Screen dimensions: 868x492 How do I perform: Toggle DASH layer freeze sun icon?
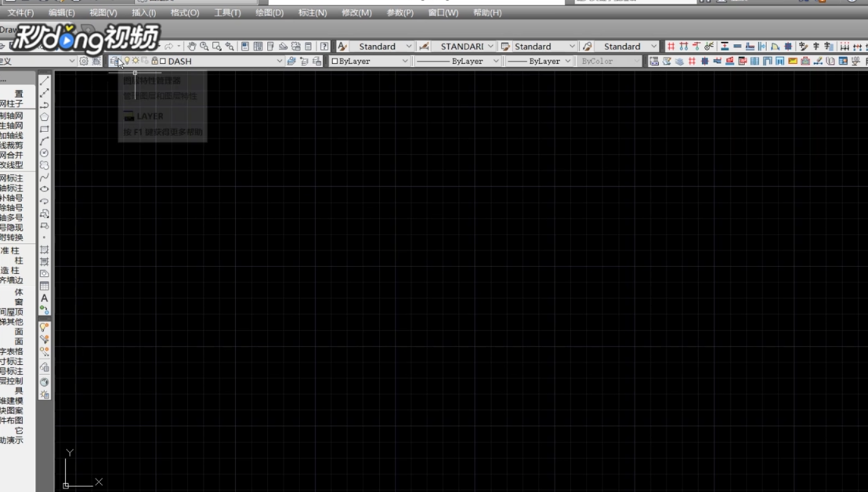coord(135,61)
